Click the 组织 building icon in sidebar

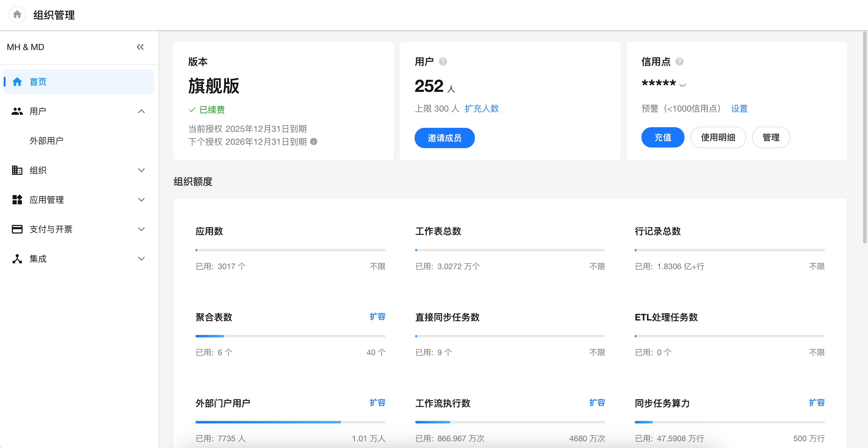[17, 170]
